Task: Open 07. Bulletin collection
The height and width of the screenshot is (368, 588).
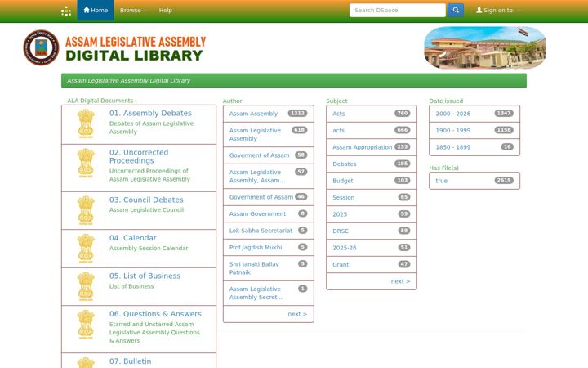Action: (130, 361)
